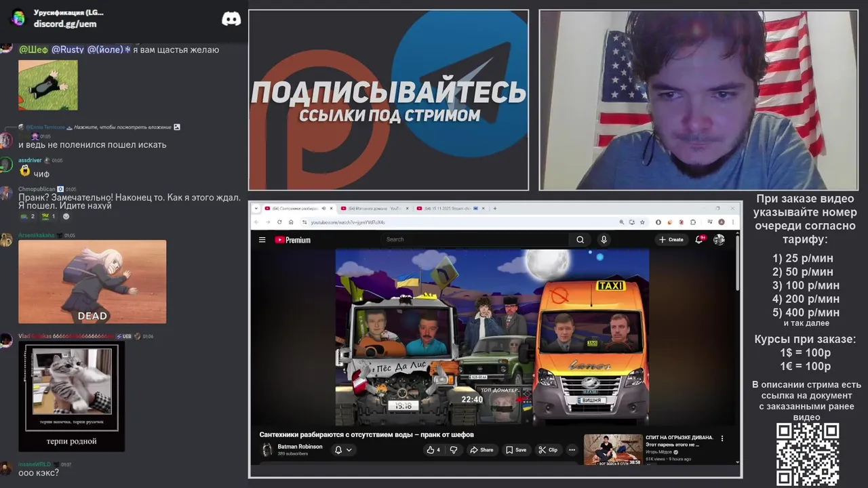Viewport: 868px width, 488px height.
Task: Click username assdriver in chat
Action: (x=30, y=161)
